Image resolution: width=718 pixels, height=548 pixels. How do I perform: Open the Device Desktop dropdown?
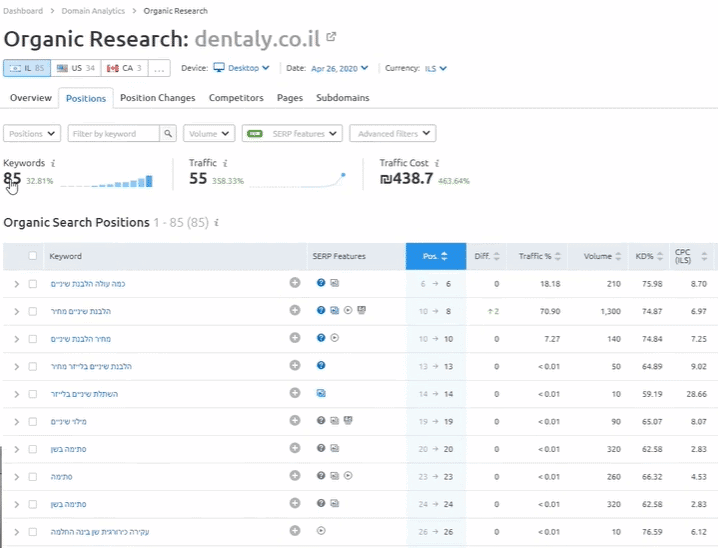point(242,68)
